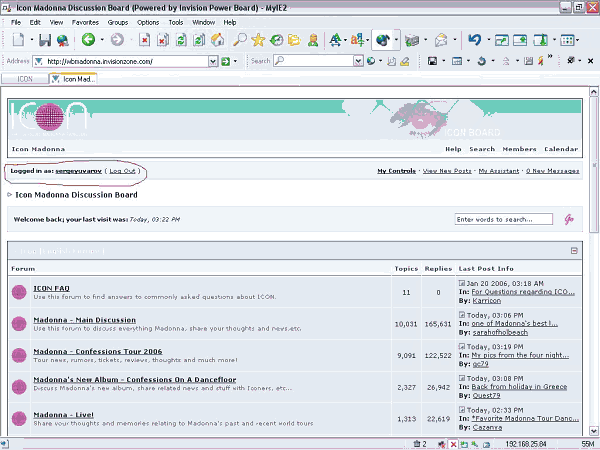
Task: Click the New blank page toolbar icon
Action: click(18, 40)
